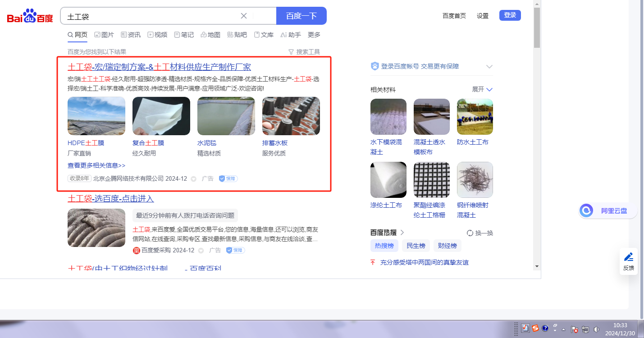
Task: Click the Baidu logo
Action: [x=30, y=16]
